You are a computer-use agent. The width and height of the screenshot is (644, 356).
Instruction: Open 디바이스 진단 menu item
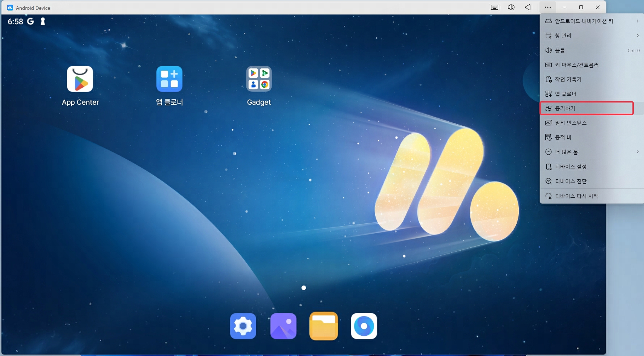(x=592, y=181)
